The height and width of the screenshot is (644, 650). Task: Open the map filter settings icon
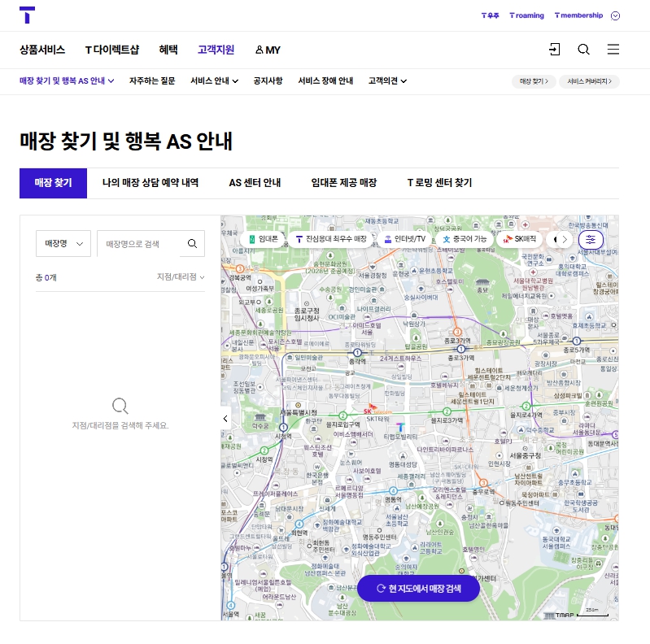(x=591, y=240)
